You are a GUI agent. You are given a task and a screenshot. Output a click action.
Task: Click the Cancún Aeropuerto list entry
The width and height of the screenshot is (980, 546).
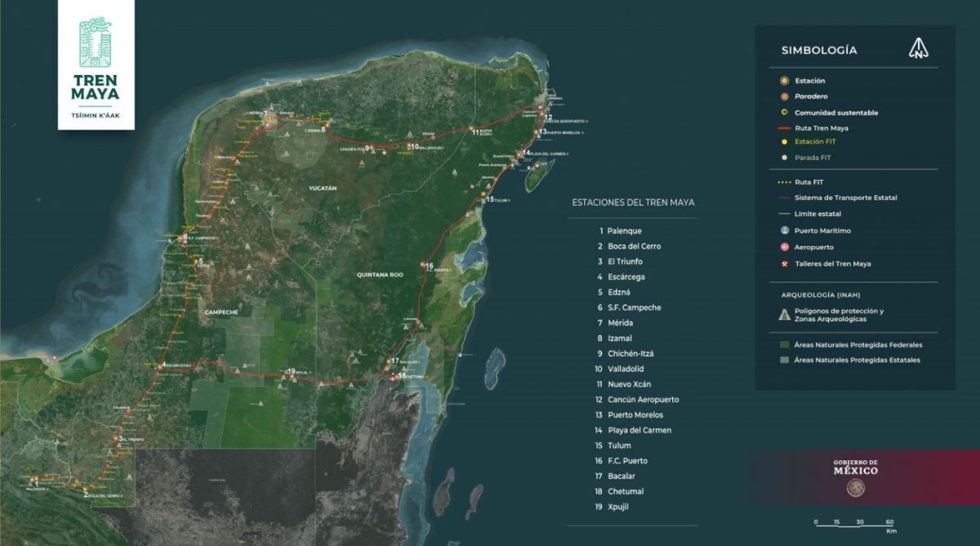[638, 400]
